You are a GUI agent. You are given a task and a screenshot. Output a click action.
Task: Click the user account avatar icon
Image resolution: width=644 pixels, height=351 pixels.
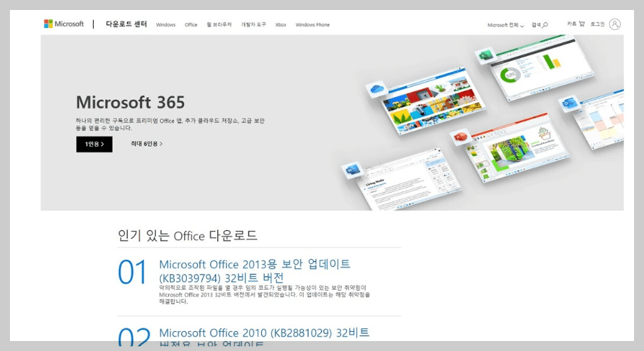point(615,24)
